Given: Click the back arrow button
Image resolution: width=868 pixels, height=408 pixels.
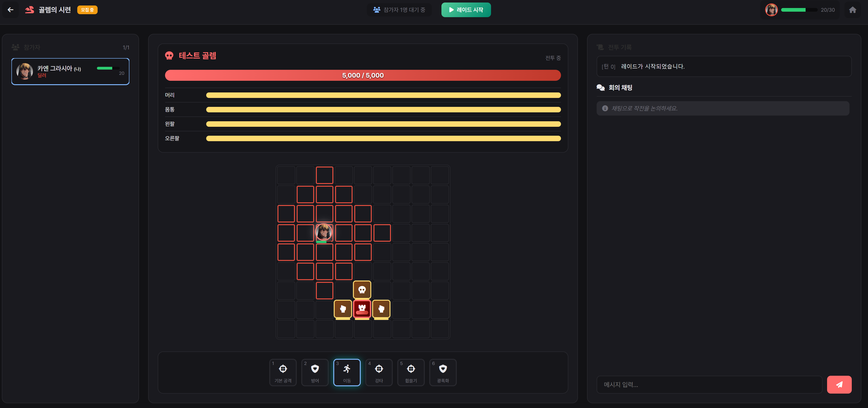Looking at the screenshot, I should (x=11, y=10).
